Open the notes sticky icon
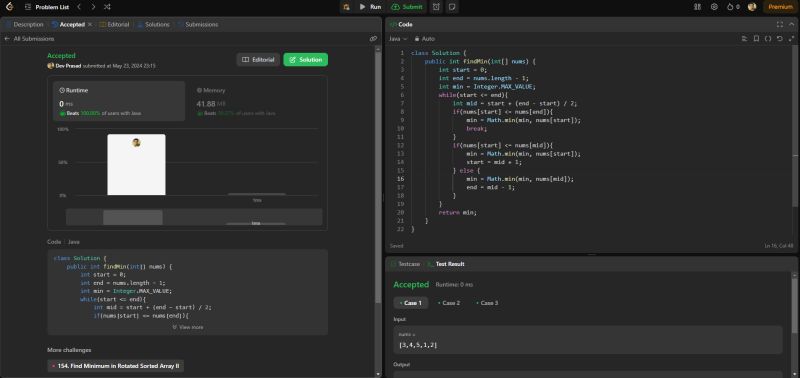Image resolution: width=800 pixels, height=378 pixels. coord(452,7)
